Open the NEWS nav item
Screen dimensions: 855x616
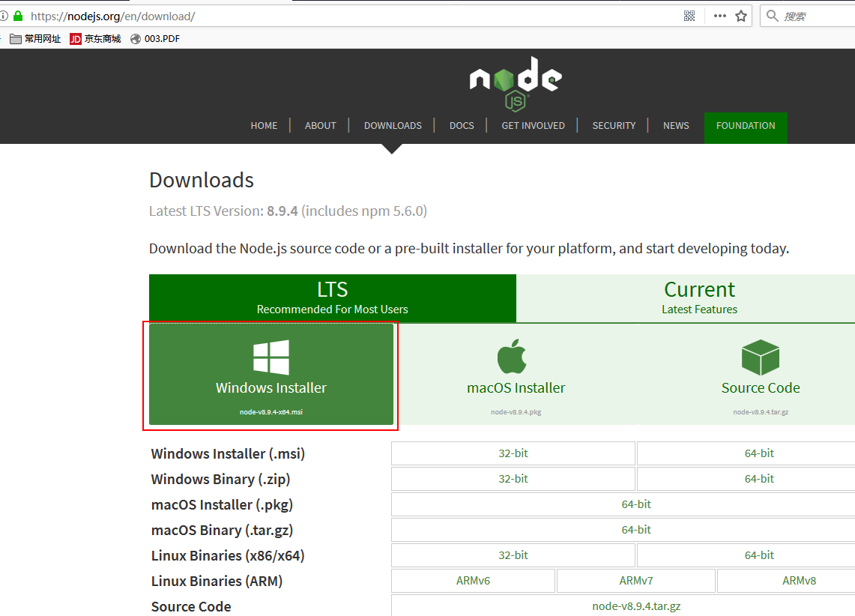676,125
